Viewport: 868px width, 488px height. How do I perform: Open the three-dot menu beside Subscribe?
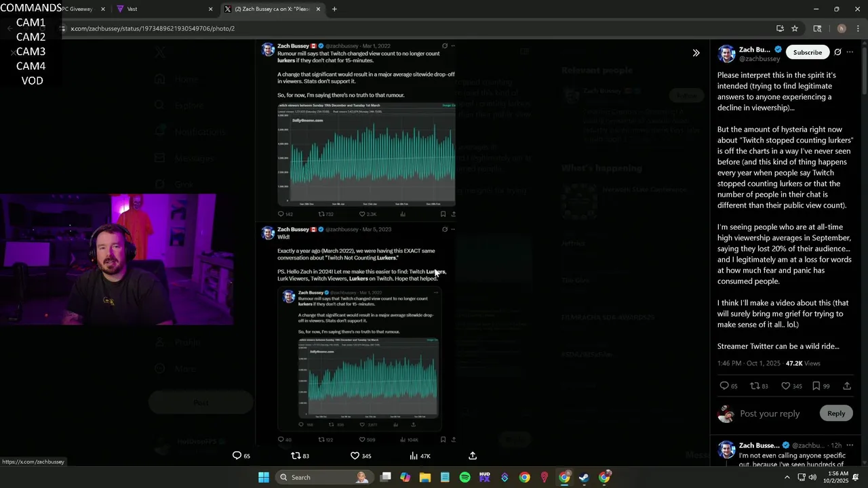850,52
